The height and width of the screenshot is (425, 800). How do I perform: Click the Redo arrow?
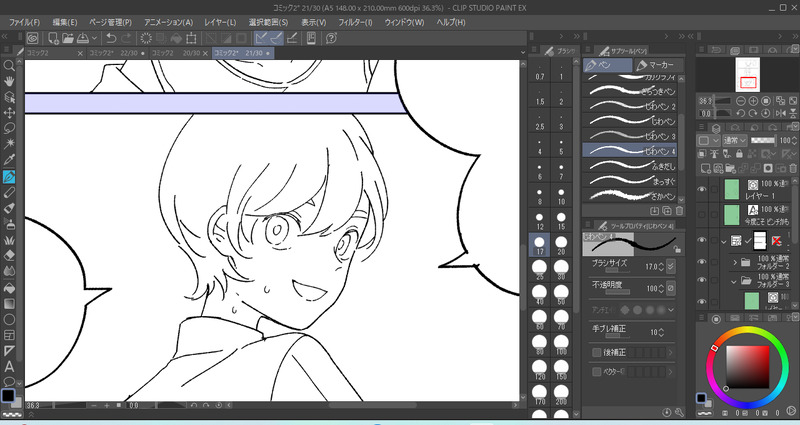126,38
